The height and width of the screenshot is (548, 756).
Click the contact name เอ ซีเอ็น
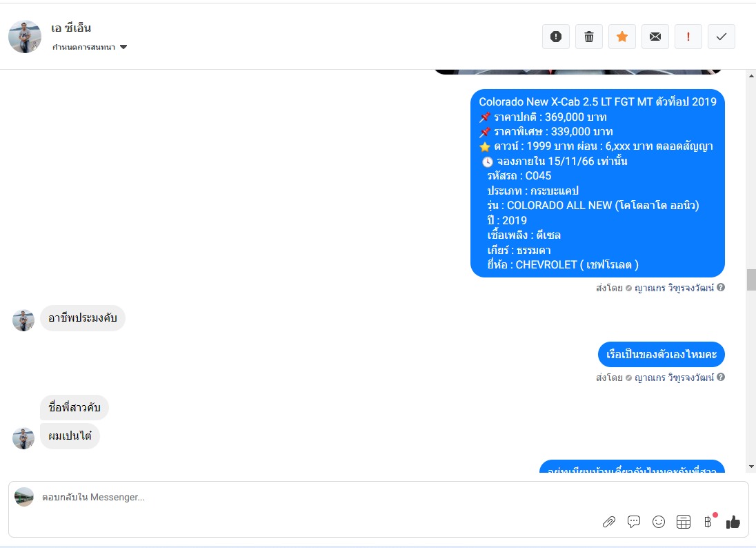point(71,28)
